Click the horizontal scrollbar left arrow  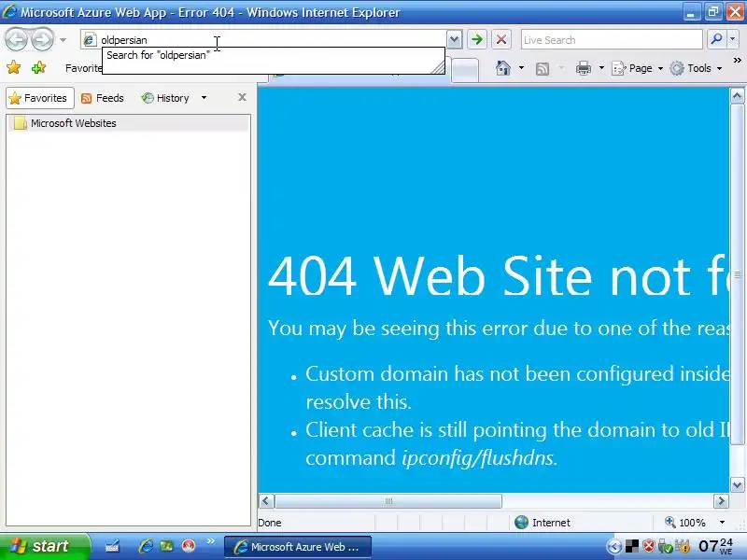(x=266, y=501)
